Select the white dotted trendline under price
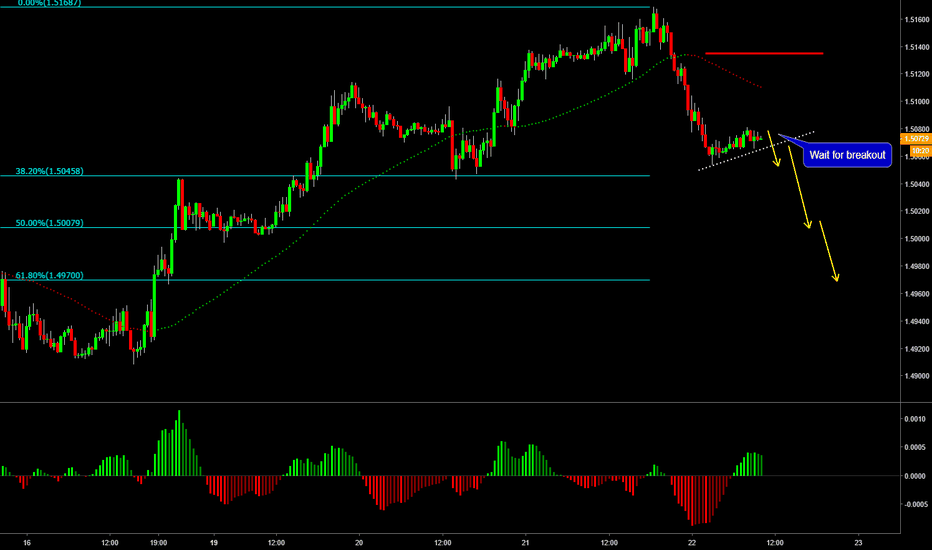 click(756, 151)
